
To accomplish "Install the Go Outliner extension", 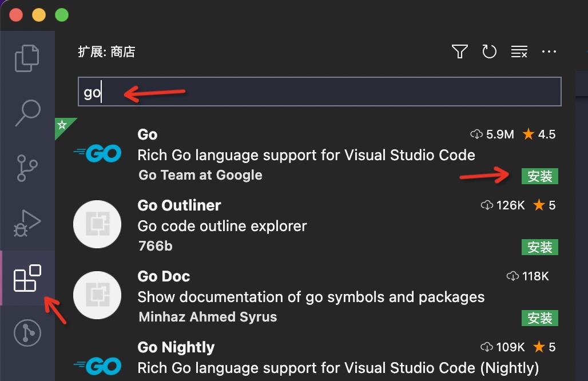I will tap(539, 247).
